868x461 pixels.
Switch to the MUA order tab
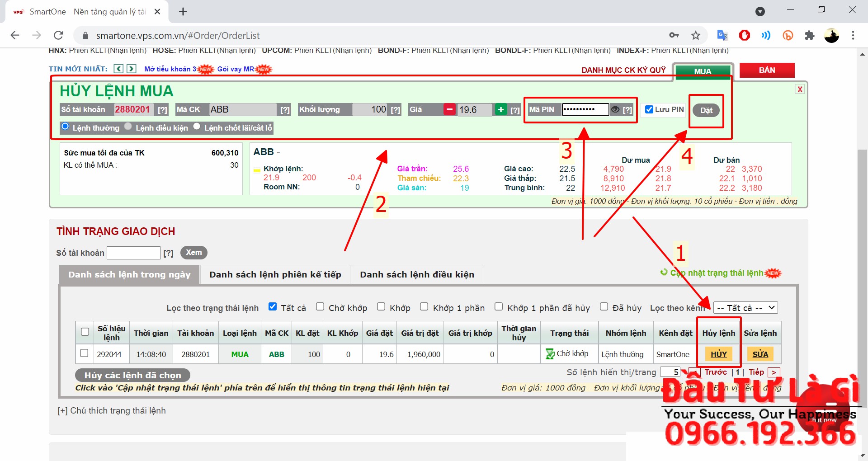point(703,71)
